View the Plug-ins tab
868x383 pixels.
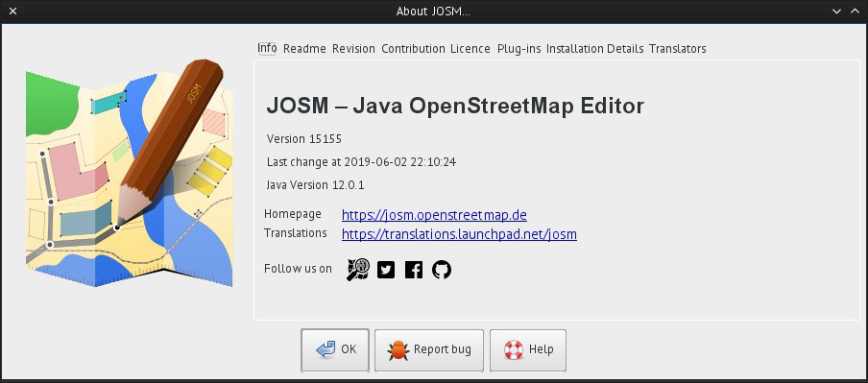519,49
